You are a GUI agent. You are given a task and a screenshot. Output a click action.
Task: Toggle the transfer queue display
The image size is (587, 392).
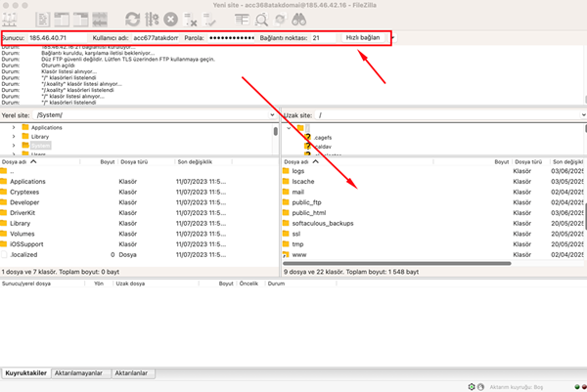100,20
